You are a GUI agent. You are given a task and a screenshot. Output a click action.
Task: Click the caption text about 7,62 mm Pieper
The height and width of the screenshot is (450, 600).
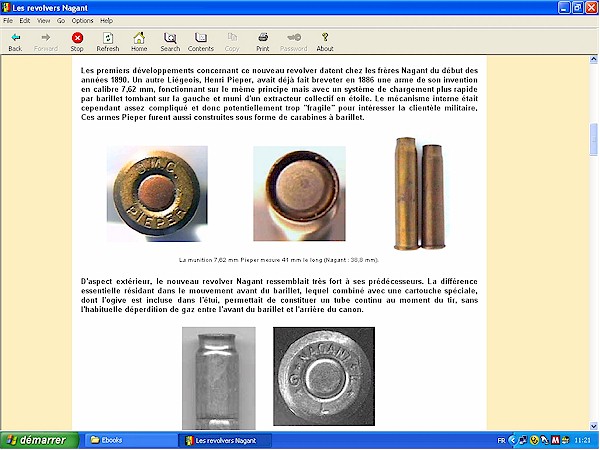[279, 260]
